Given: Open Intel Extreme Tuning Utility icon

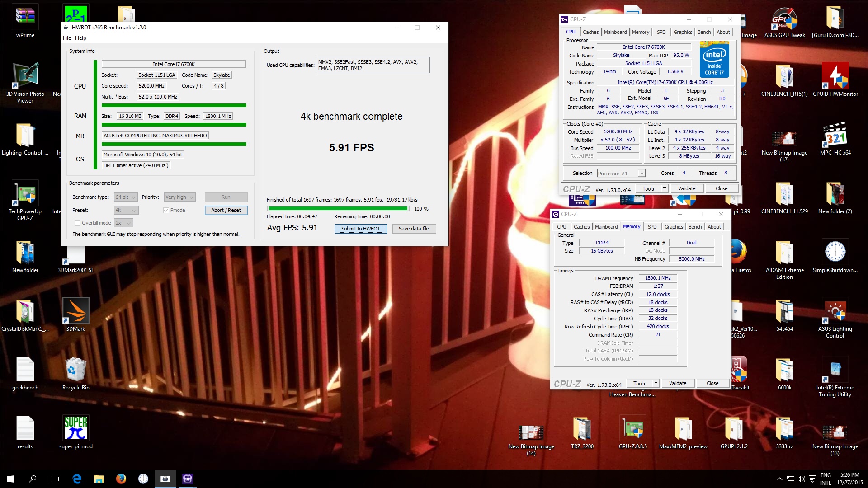Looking at the screenshot, I should (835, 376).
